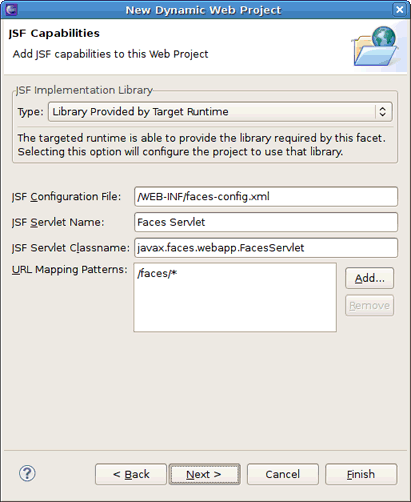
Task: Click the Eclipse icon in title bar
Action: coord(11,10)
